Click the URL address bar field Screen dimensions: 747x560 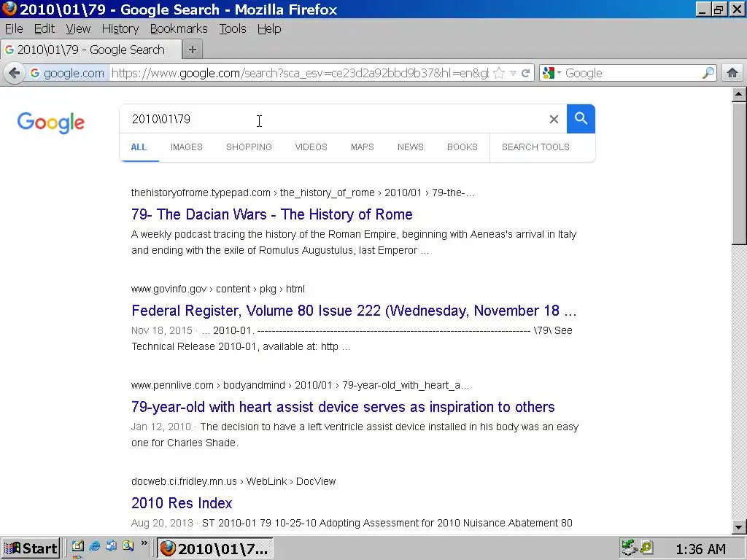click(300, 74)
